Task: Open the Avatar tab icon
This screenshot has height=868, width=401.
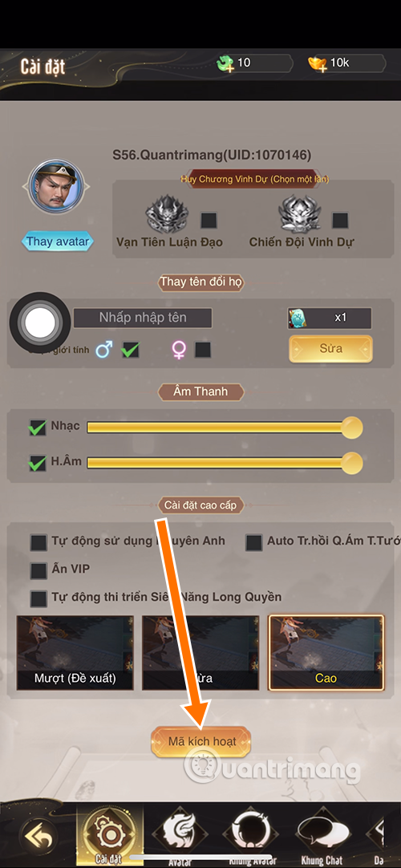Action: point(180,832)
